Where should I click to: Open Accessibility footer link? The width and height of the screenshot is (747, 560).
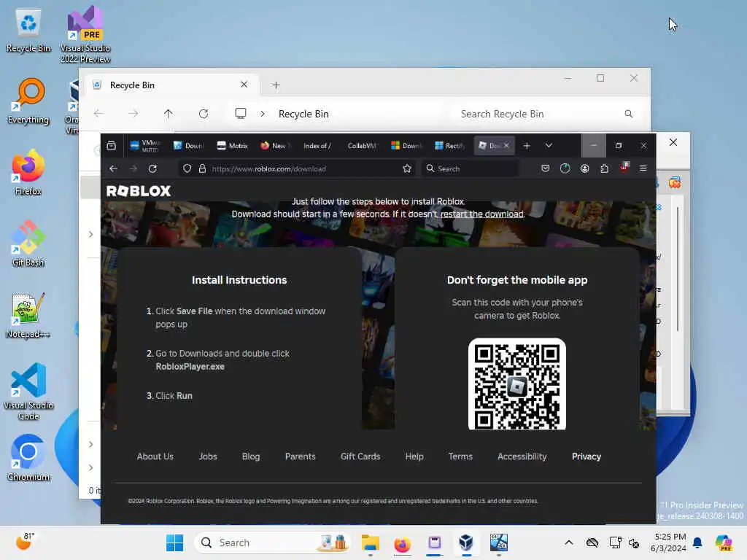click(x=522, y=456)
